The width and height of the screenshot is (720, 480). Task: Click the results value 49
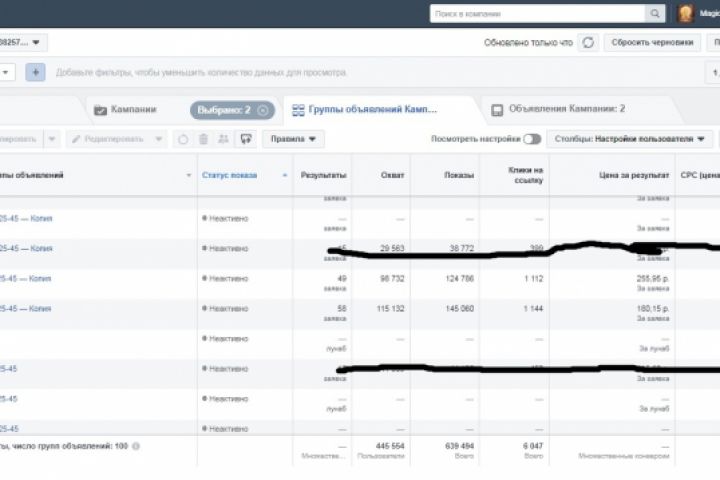point(342,278)
